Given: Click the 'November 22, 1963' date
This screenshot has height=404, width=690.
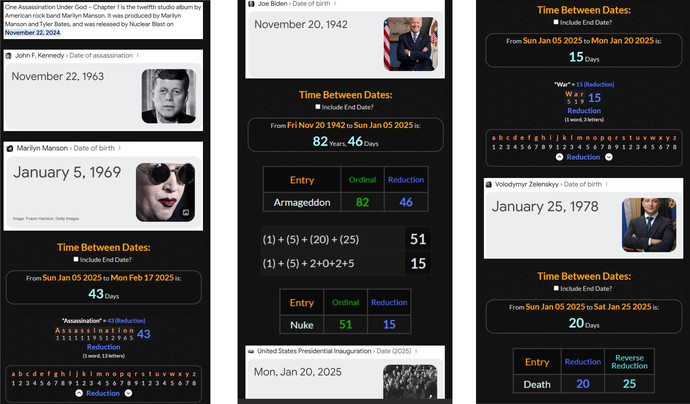Looking at the screenshot, I should (58, 76).
